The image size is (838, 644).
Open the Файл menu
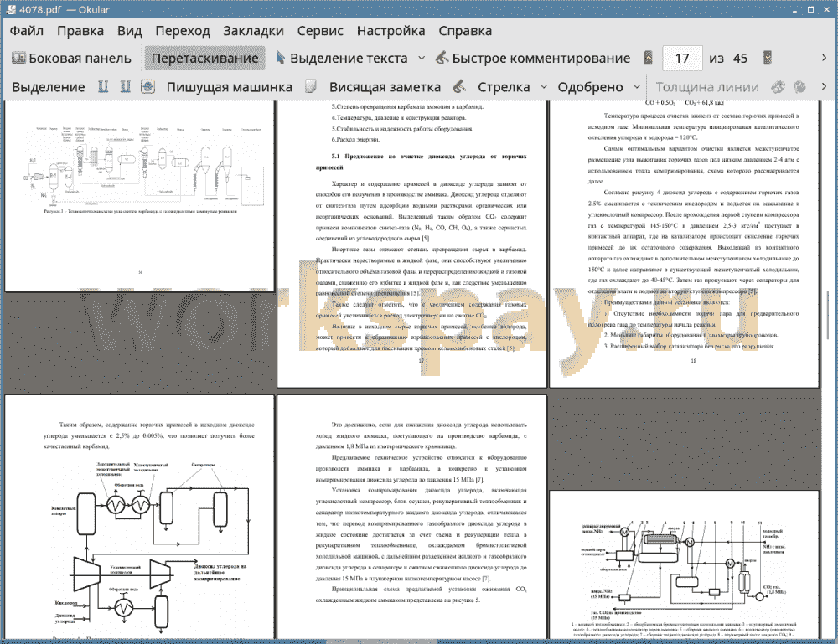27,31
